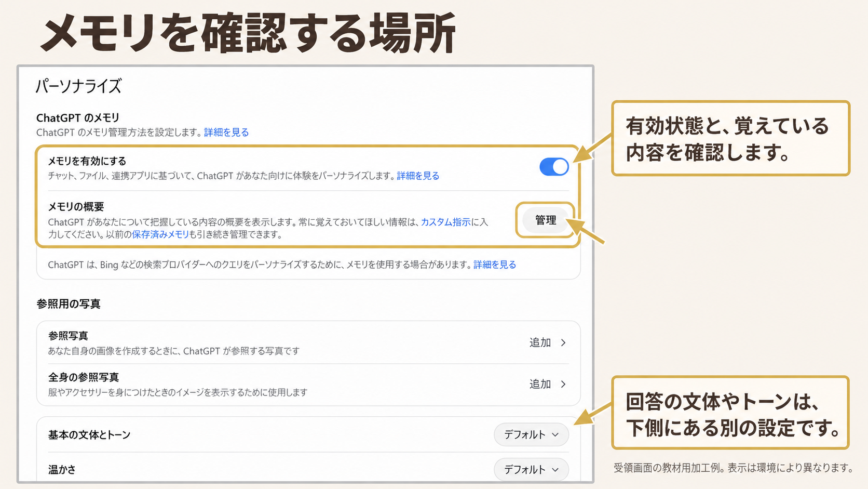This screenshot has height=489, width=868.
Task: Click the chevron arrow beside 参照写真 追加
Action: 563,342
